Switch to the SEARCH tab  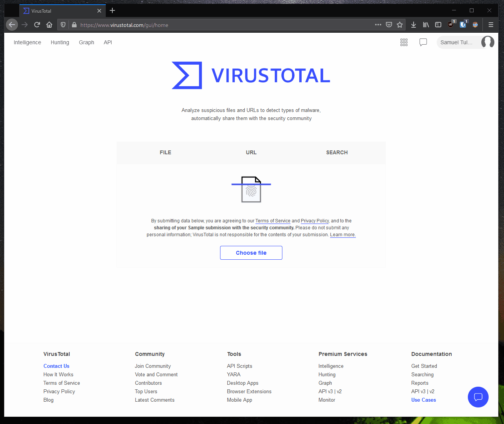(x=337, y=152)
